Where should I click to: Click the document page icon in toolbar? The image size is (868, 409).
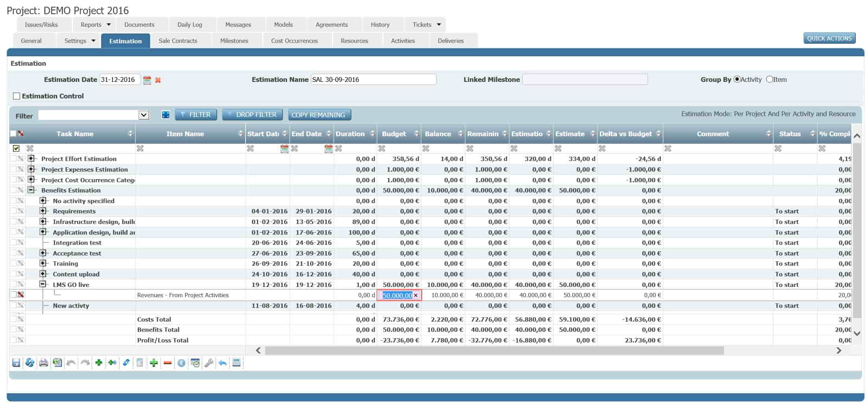click(140, 363)
